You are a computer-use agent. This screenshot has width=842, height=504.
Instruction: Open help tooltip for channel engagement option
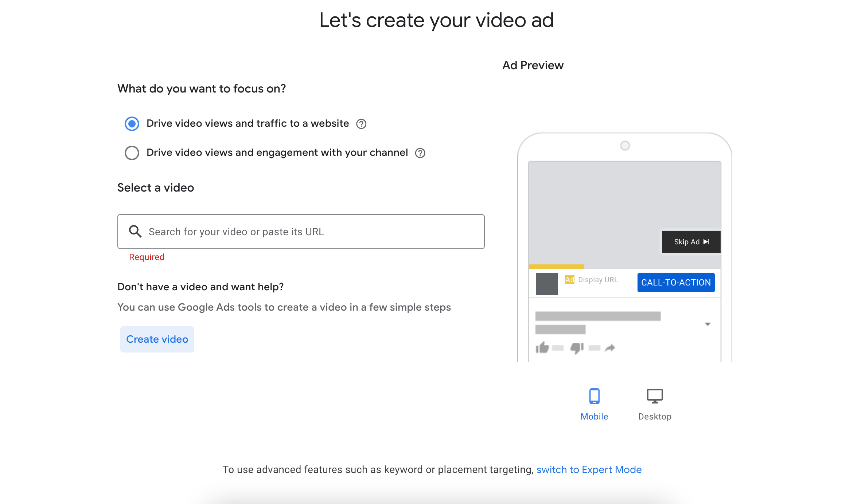point(420,153)
